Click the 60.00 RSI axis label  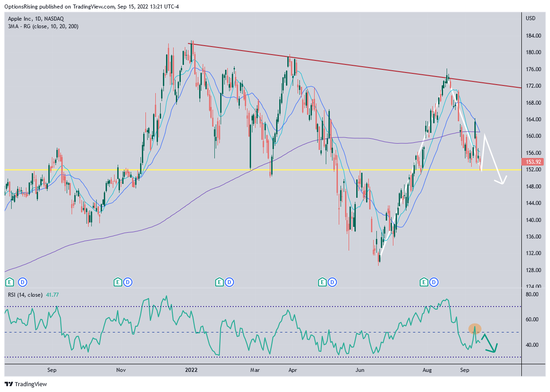532,320
